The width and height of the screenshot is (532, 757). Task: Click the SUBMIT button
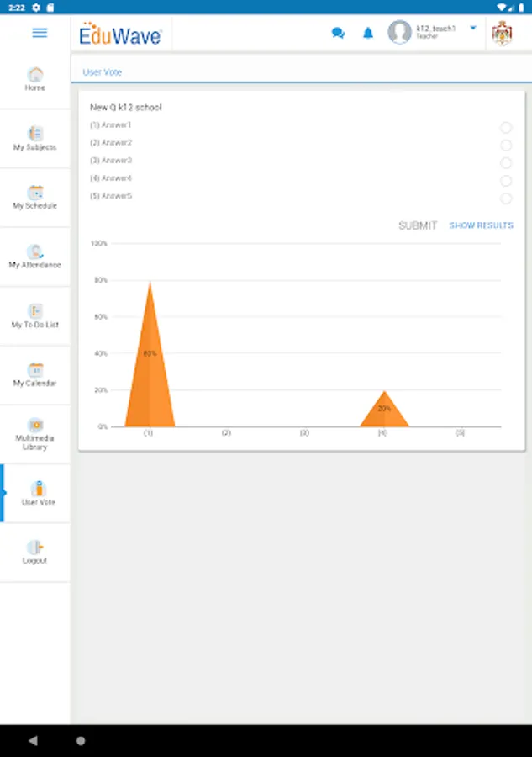click(x=418, y=225)
